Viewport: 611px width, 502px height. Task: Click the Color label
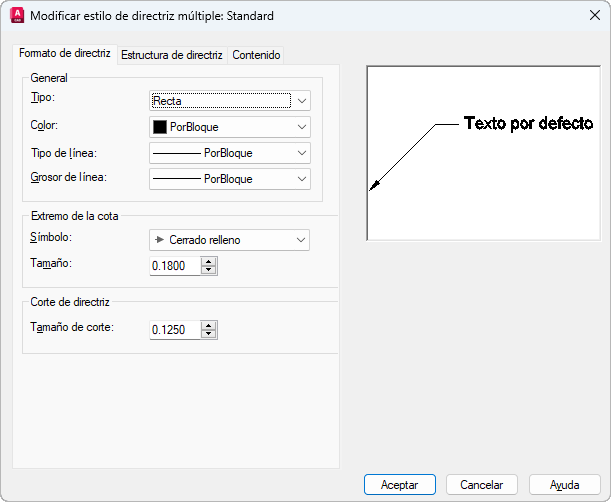click(44, 125)
